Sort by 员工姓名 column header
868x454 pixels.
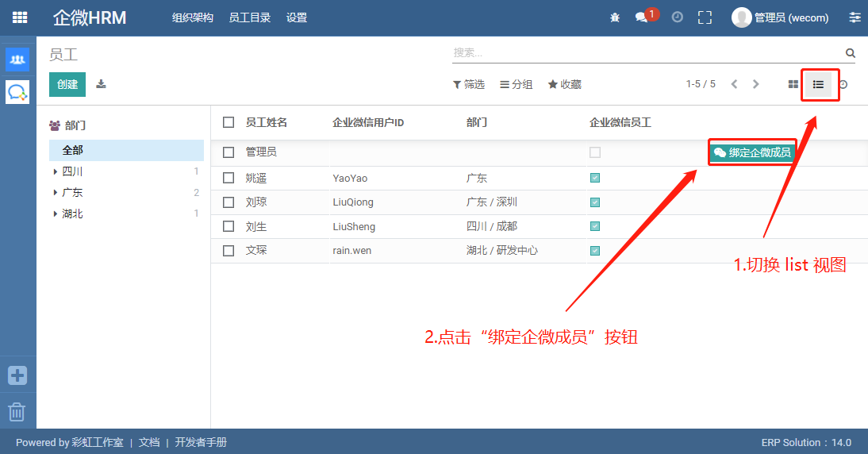[267, 122]
